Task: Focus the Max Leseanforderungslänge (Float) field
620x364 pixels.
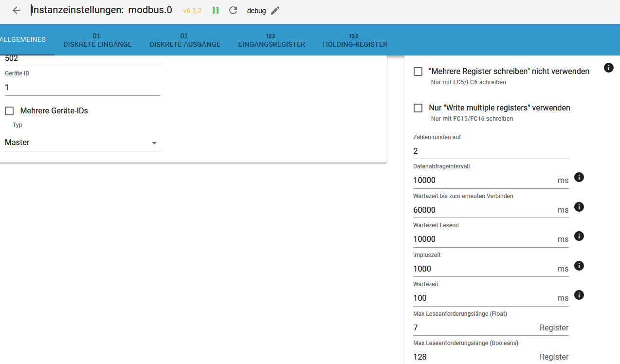Action: click(474, 328)
